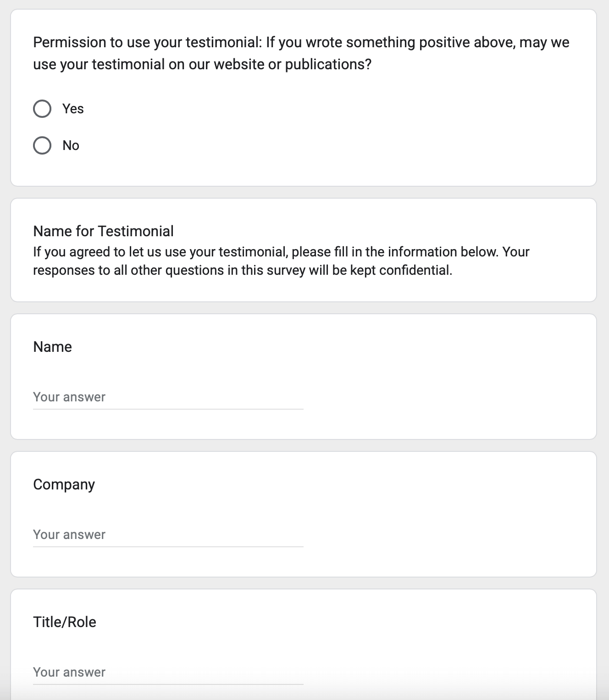Choose the "Yes" option label text

point(73,109)
